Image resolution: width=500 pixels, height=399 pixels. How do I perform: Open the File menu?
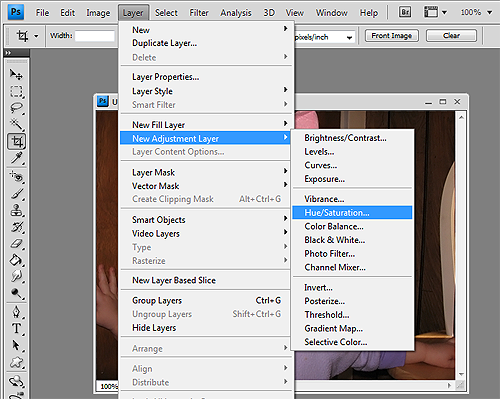click(x=42, y=13)
